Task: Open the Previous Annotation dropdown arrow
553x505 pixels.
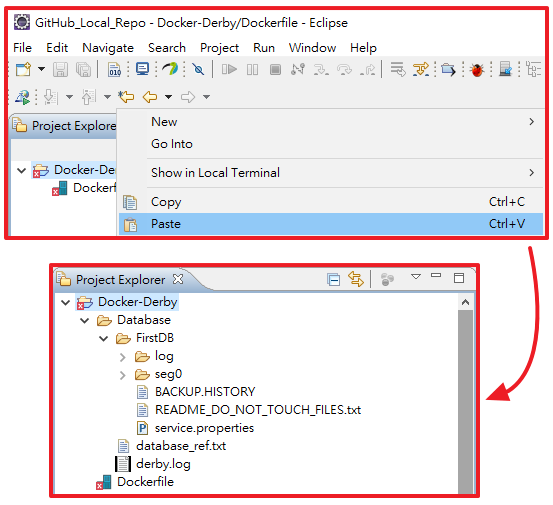Action: pos(107,97)
